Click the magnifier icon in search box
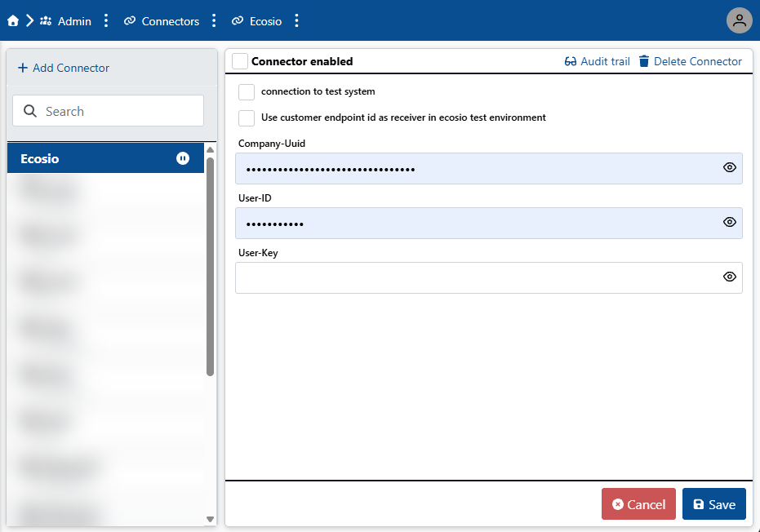The image size is (760, 532). 31,111
